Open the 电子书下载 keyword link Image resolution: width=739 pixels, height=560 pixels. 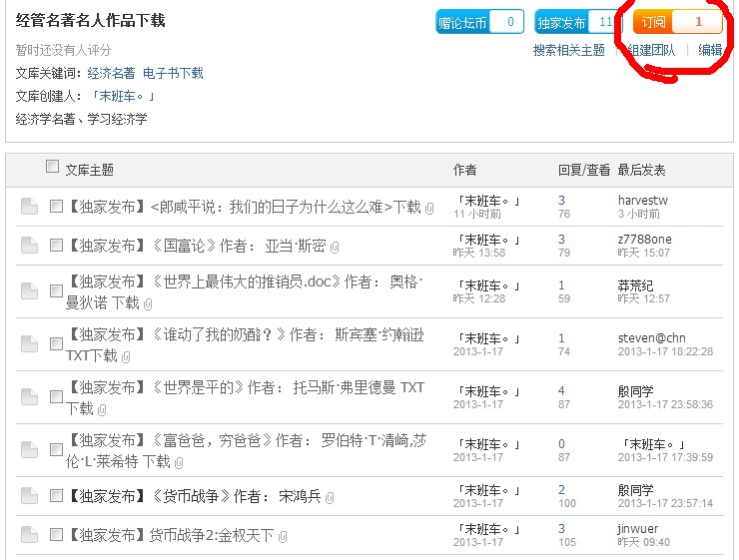(x=173, y=73)
